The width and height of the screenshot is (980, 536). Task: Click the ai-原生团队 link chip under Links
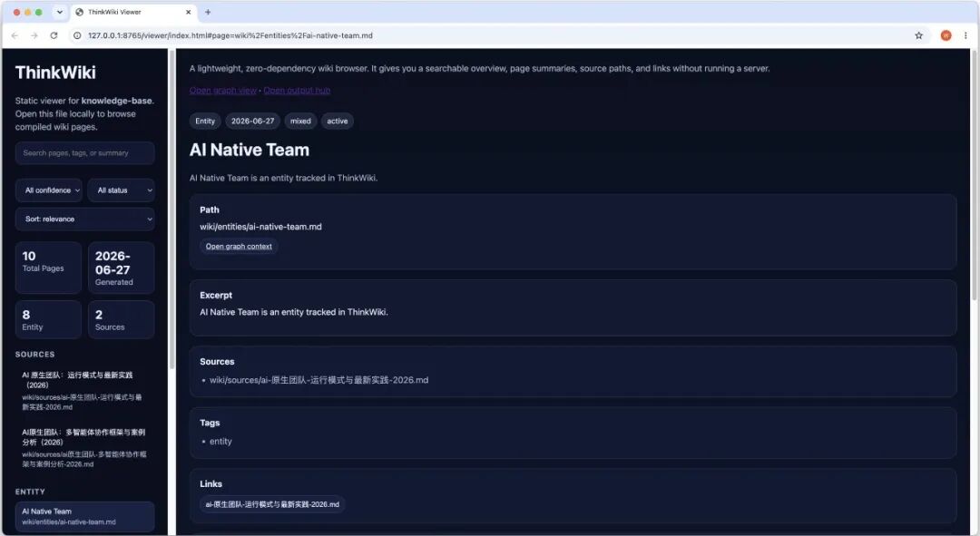[272, 504]
